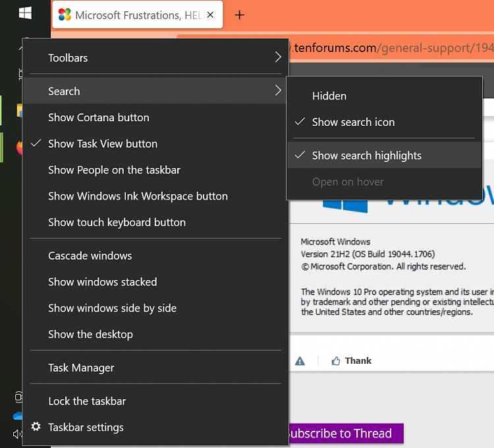Uncheck Show Task View button
This screenshot has height=448, width=494.
103,144
